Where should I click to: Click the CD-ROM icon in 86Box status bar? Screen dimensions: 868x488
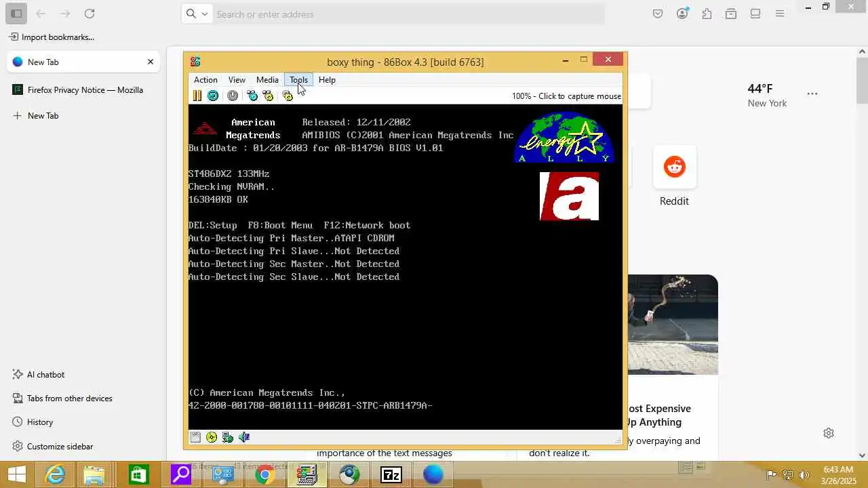212,437
